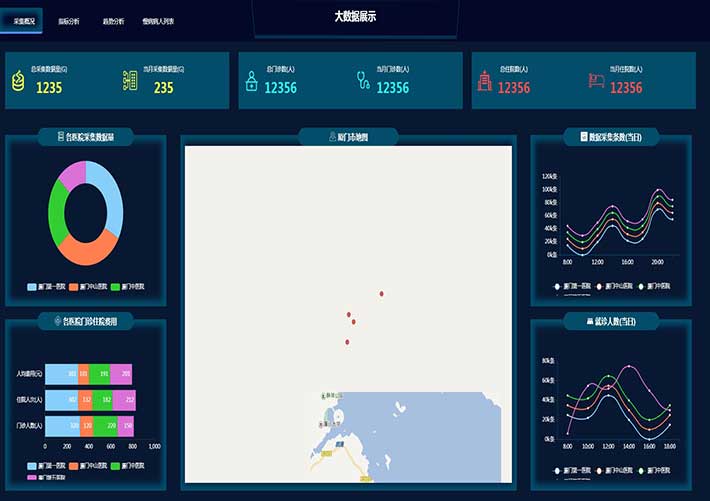The image size is (710, 501).
Task: Click the red hospital icon beside 总住院数
Action: click(484, 81)
